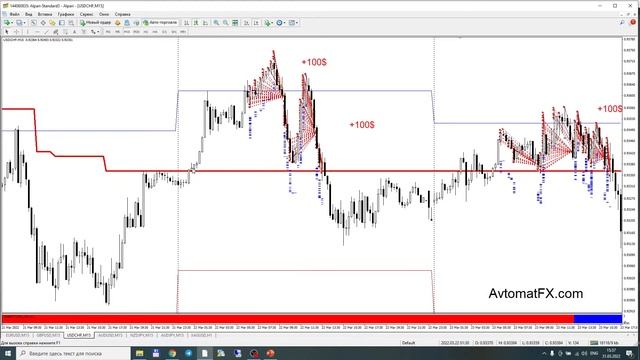Switch to the EURUSD,M15 chart tab

pyautogui.click(x=17, y=335)
